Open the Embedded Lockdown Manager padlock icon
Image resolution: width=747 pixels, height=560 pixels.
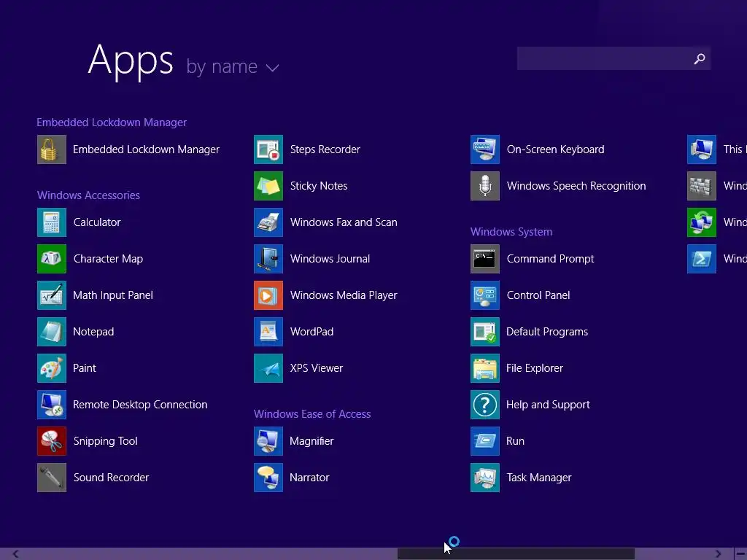coord(52,149)
